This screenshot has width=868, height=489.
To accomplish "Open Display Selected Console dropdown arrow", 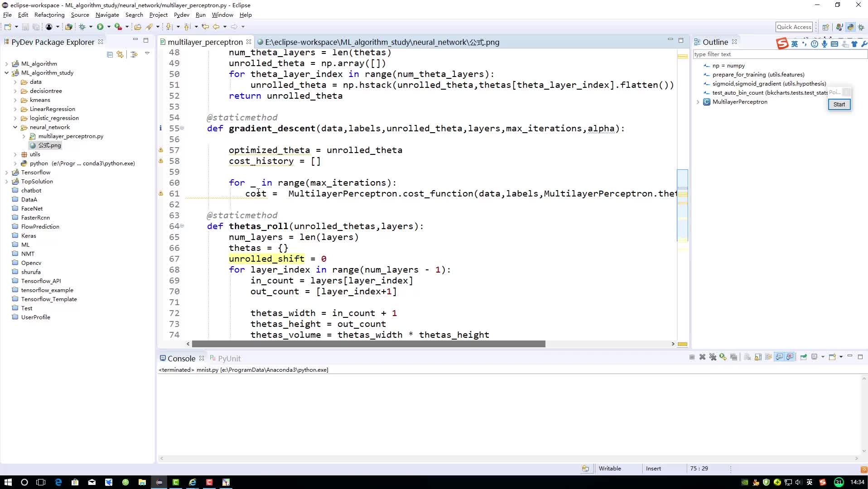I will (823, 357).
